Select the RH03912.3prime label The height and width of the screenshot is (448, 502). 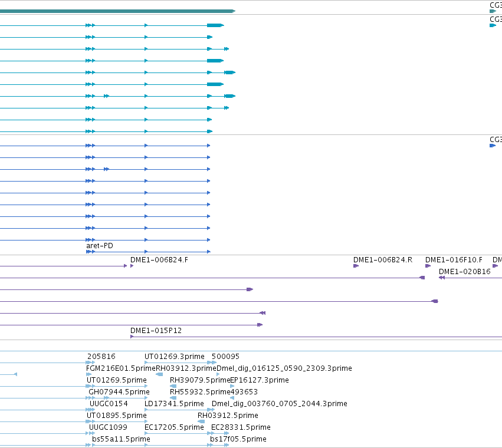[x=186, y=368]
